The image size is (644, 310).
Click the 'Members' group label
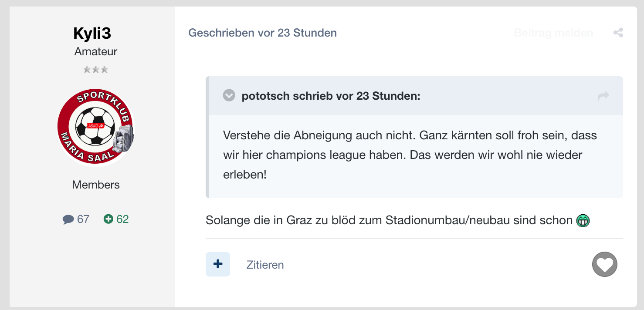[96, 185]
